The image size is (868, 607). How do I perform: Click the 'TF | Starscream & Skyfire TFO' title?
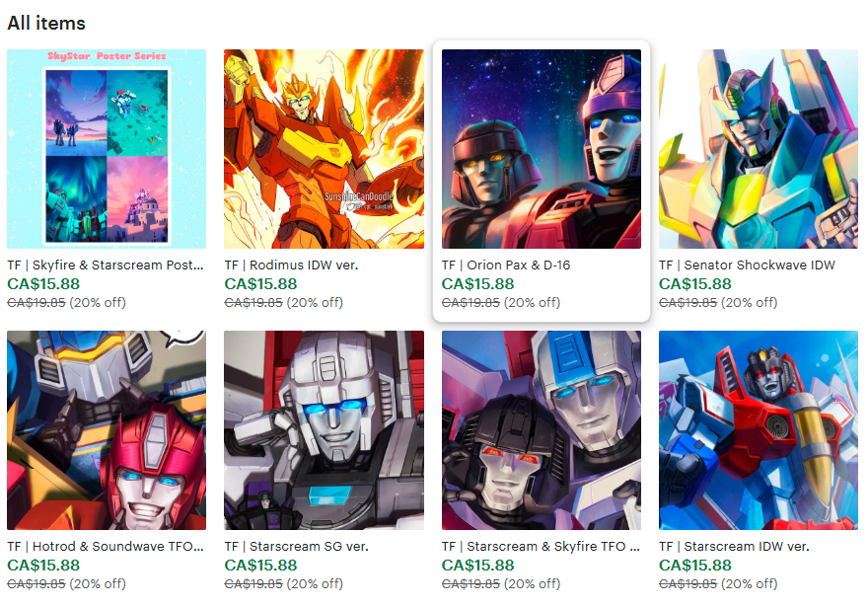point(541,547)
